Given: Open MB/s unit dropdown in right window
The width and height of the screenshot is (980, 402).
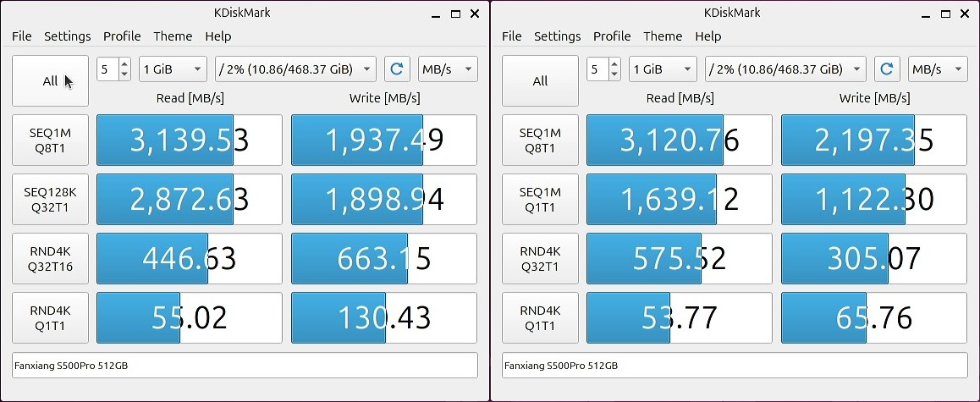Looking at the screenshot, I should pos(938,69).
